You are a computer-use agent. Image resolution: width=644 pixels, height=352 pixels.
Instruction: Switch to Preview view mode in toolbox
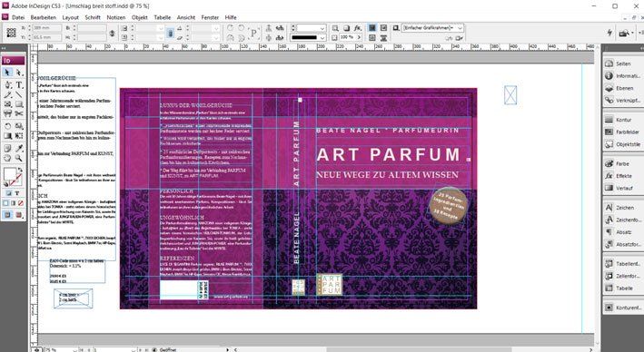pos(18,215)
